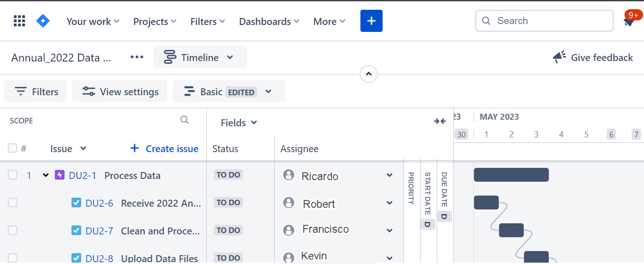Click the task icon beside DU2-8
The width and height of the screenshot is (644, 264).
coord(76,258)
